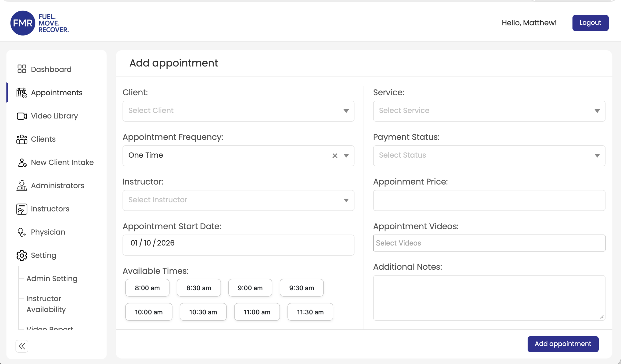Open Admin Setting submenu item
621x364 pixels.
pyautogui.click(x=52, y=278)
